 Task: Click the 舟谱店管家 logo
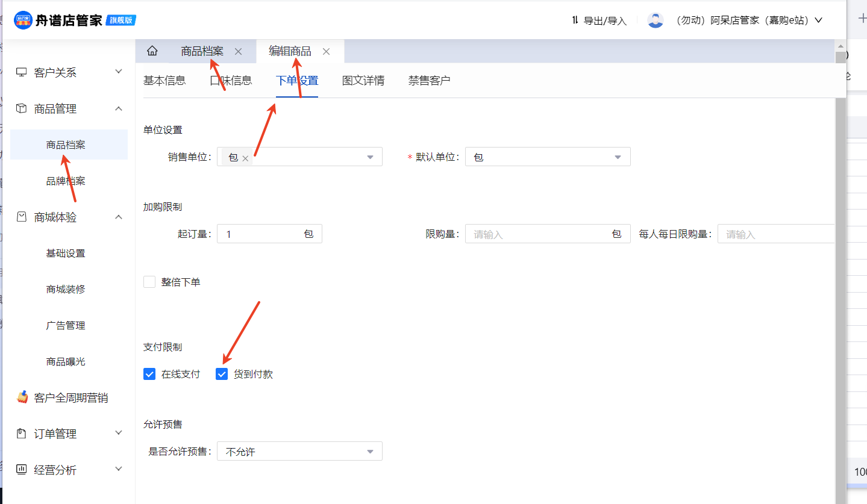[x=75, y=20]
